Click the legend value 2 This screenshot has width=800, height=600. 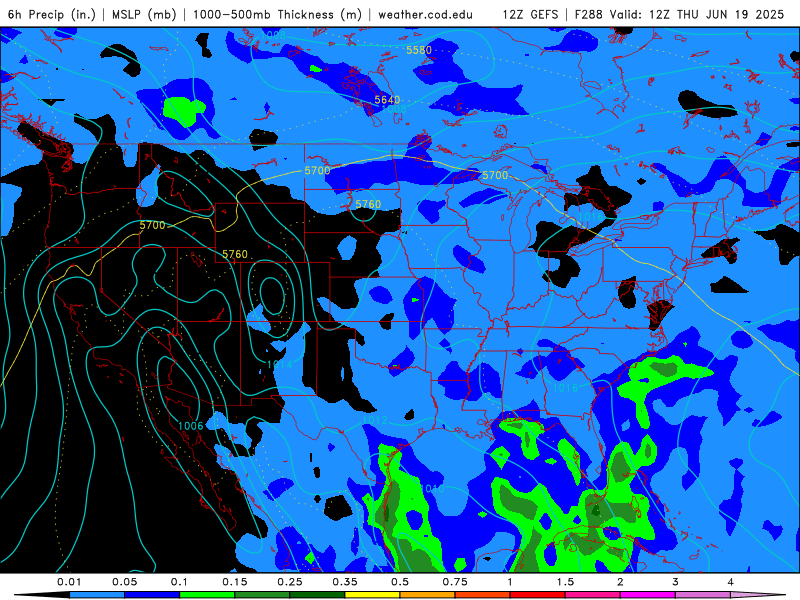(x=620, y=582)
